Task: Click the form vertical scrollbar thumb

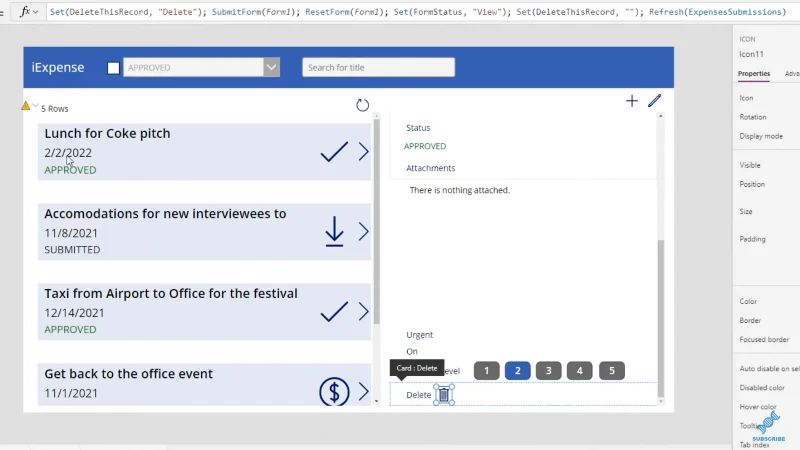Action: [x=661, y=318]
